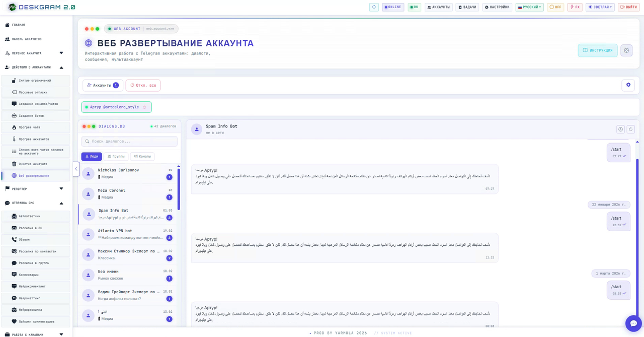Click the dialog search field
Image resolution: width=644 pixels, height=337 pixels.
[129, 142]
